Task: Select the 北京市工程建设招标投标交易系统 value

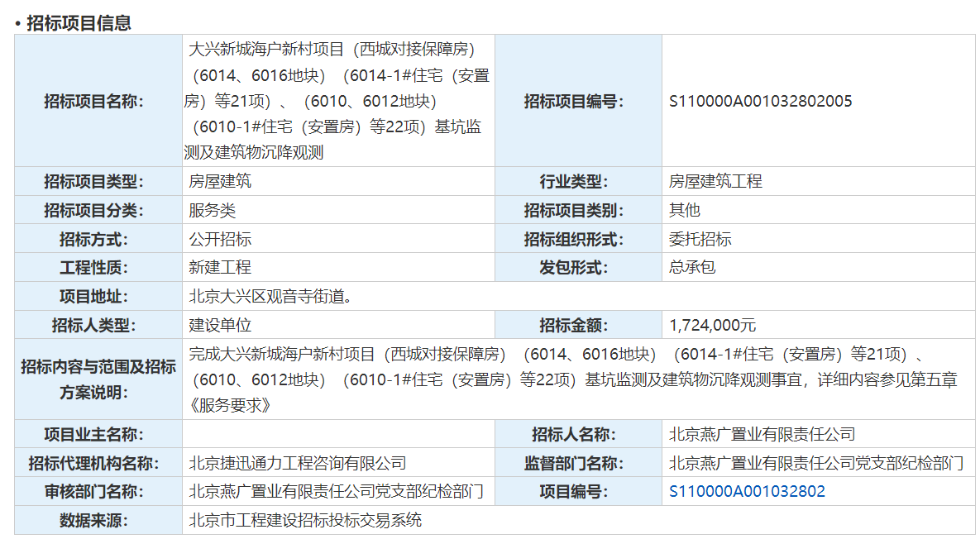Action: click(305, 520)
